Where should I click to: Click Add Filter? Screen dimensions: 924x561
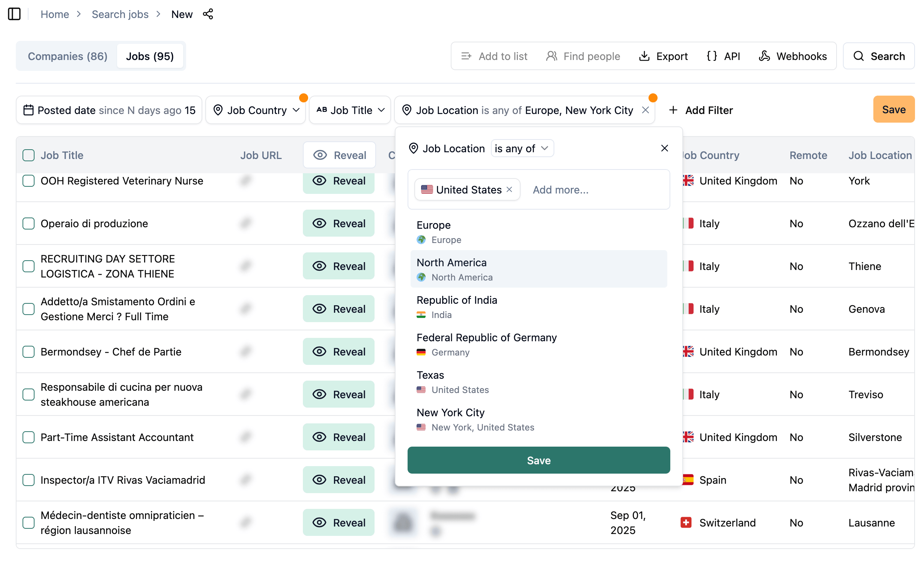click(701, 110)
